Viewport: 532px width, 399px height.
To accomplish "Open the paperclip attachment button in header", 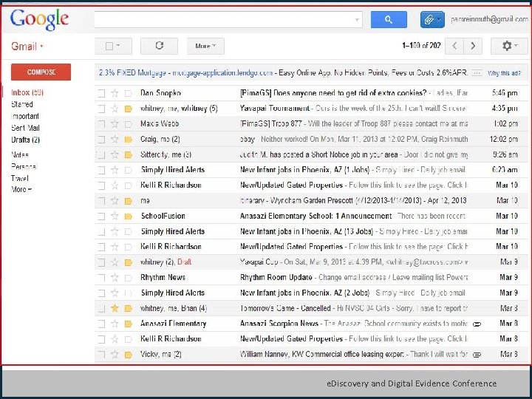I will 432,20.
